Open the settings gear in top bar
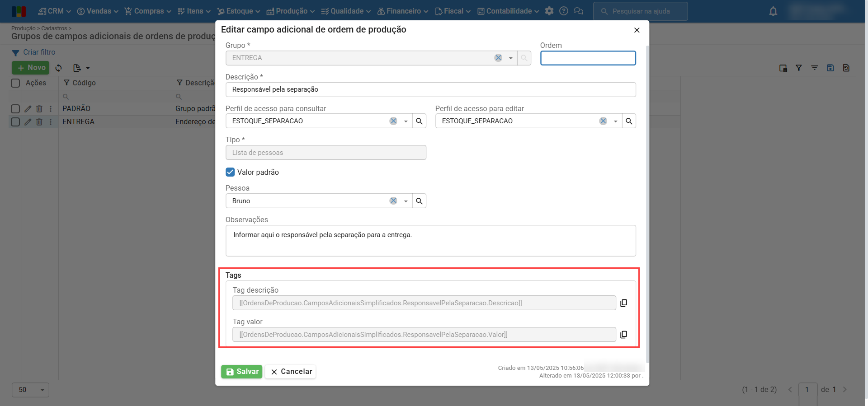The height and width of the screenshot is (406, 868). point(549,11)
